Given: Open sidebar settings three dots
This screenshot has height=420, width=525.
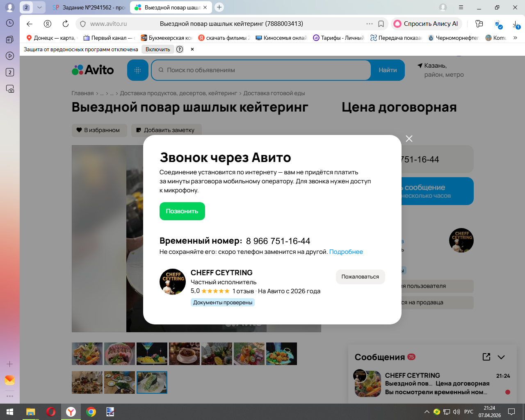Looking at the screenshot, I should coord(10,396).
